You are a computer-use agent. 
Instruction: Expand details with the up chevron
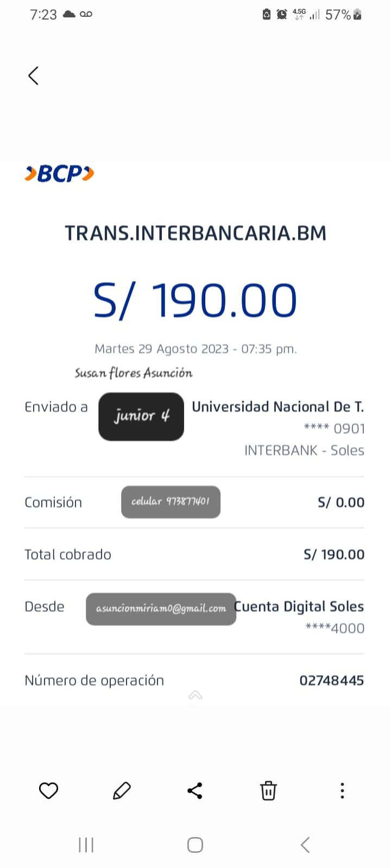(x=195, y=695)
